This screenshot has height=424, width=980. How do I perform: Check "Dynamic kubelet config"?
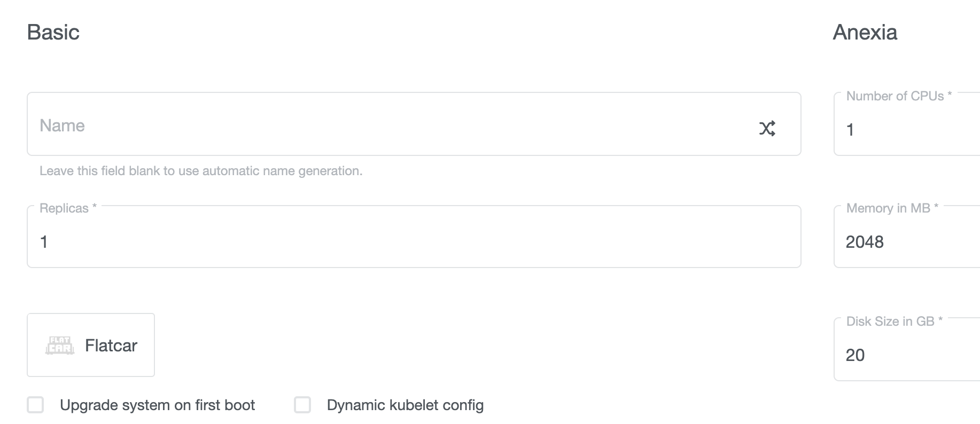[302, 405]
